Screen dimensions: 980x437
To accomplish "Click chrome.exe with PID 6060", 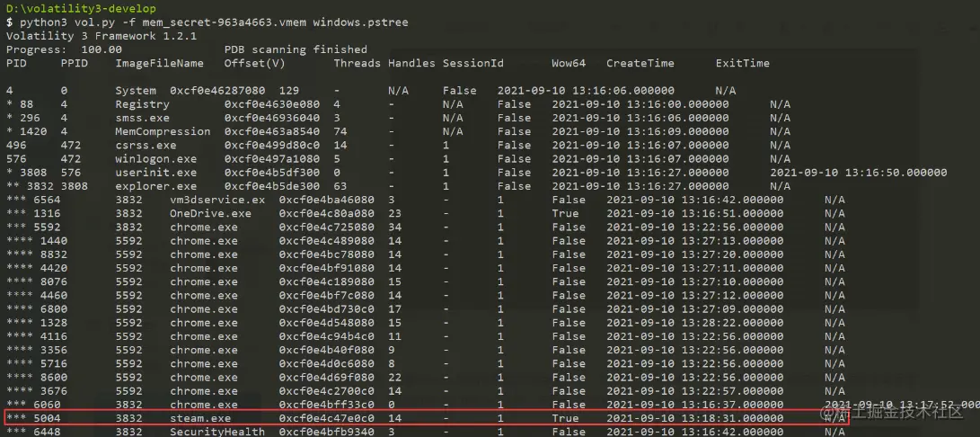I will pyautogui.click(x=204, y=405).
